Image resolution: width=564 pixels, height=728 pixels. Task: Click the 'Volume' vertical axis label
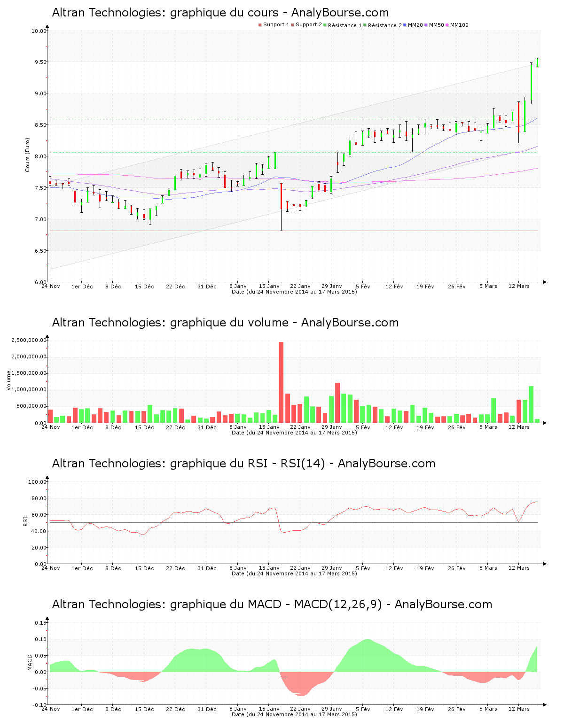coord(8,380)
